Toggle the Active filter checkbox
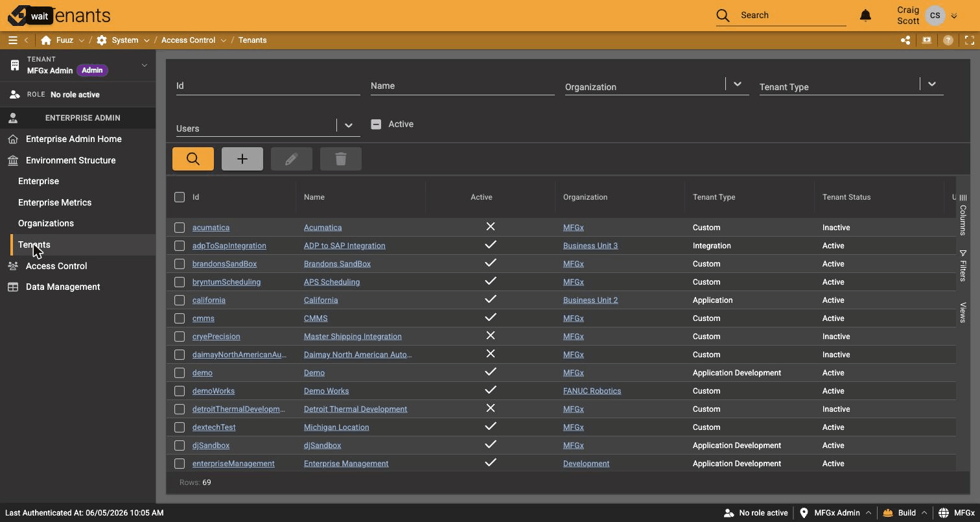The width and height of the screenshot is (980, 522). pos(376,124)
